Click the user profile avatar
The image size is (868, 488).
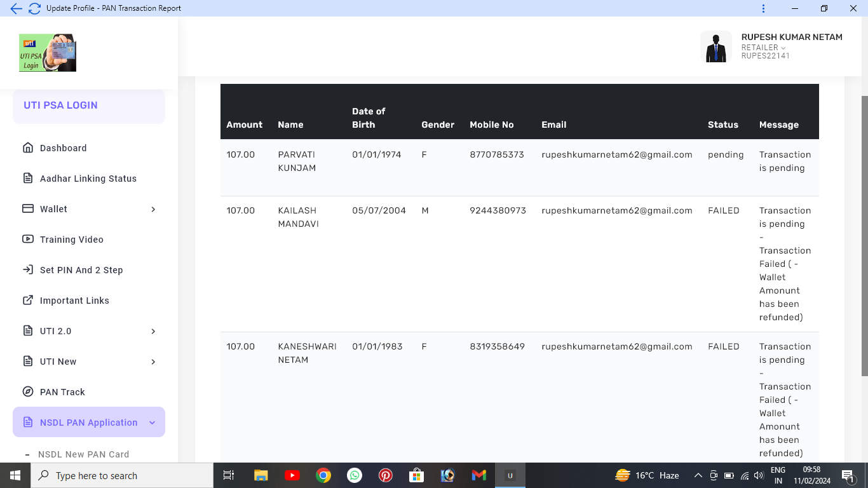point(716,47)
